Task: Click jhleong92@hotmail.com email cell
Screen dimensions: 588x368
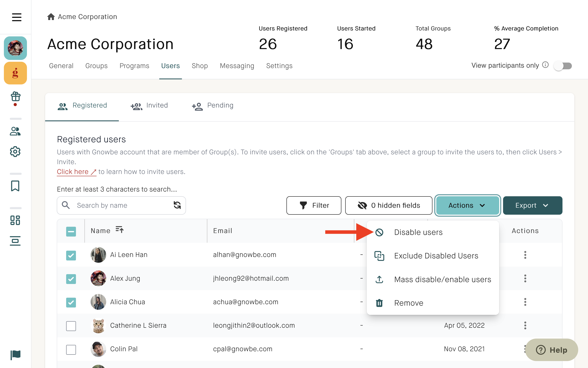Action: click(x=251, y=278)
